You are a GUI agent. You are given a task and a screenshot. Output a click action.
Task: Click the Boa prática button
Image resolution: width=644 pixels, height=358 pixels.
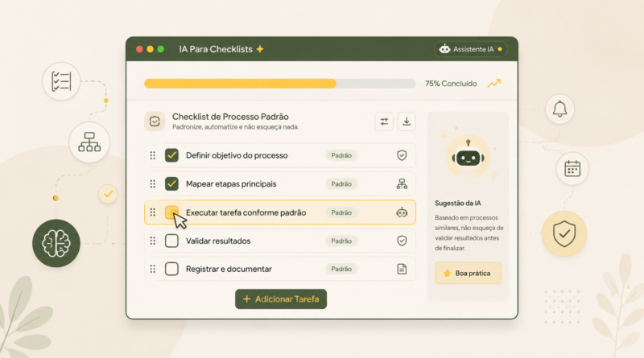click(469, 273)
